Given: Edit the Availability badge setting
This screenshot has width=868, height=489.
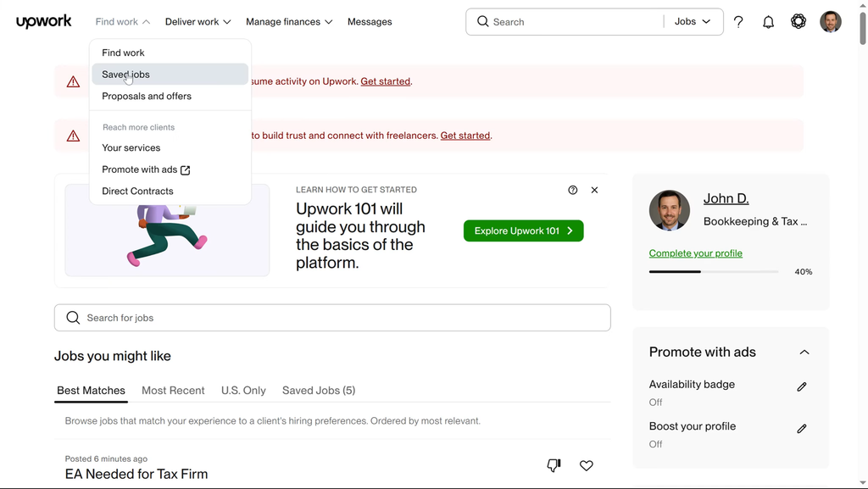Looking at the screenshot, I should click(802, 386).
